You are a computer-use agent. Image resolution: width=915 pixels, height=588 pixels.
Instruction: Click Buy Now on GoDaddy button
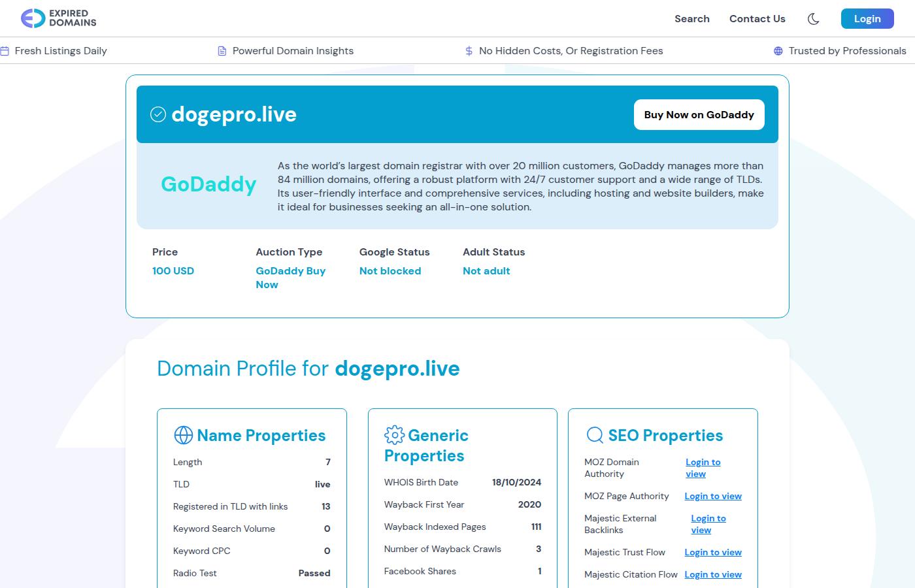[x=699, y=115]
